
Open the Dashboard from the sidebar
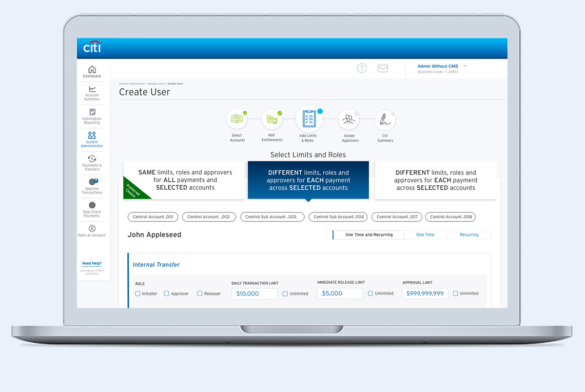coord(92,71)
